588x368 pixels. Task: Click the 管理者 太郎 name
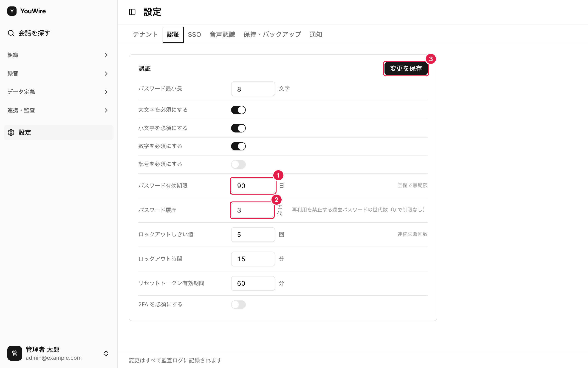42,349
